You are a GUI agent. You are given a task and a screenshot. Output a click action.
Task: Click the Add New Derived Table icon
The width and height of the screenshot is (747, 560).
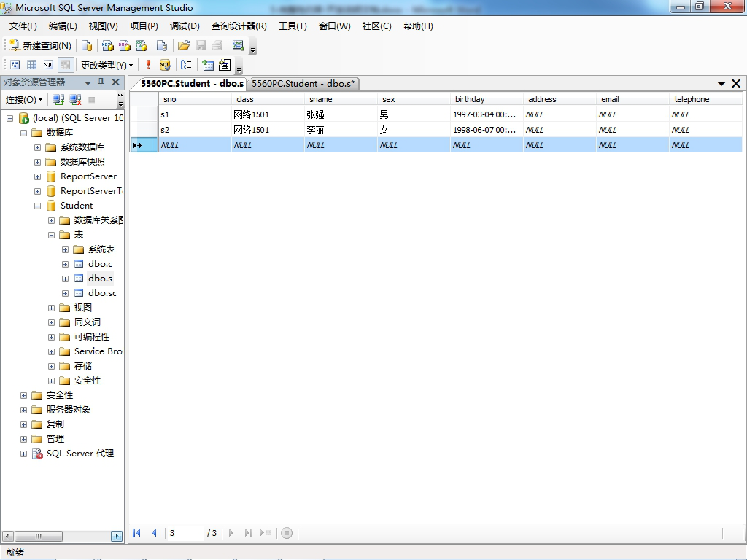tap(225, 65)
